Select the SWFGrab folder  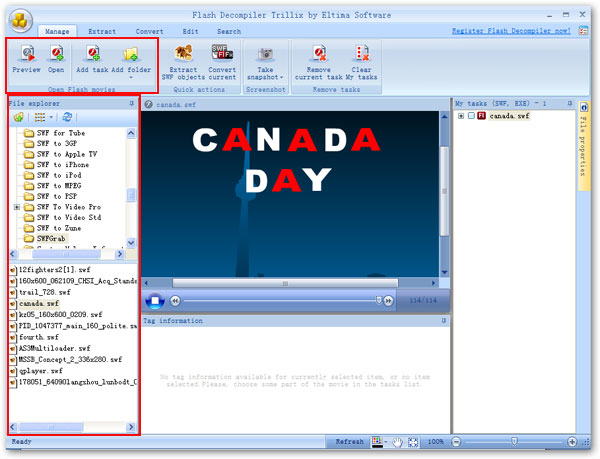[x=51, y=239]
